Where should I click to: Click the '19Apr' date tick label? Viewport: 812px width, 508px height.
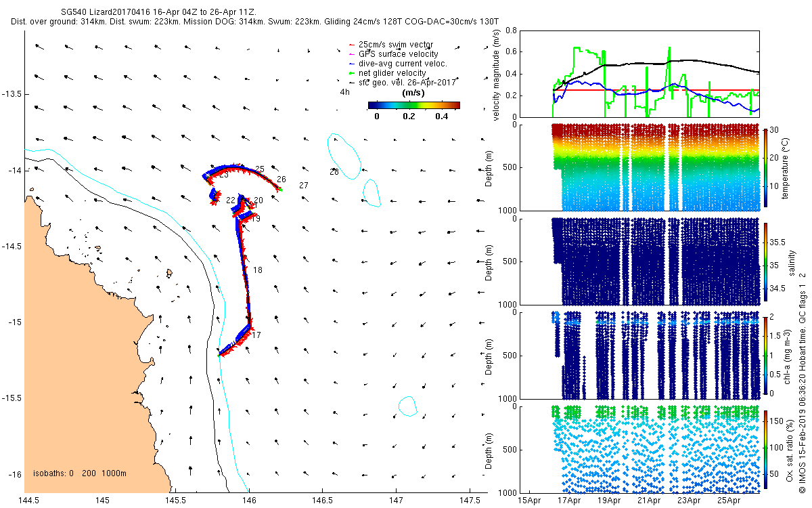609,501
